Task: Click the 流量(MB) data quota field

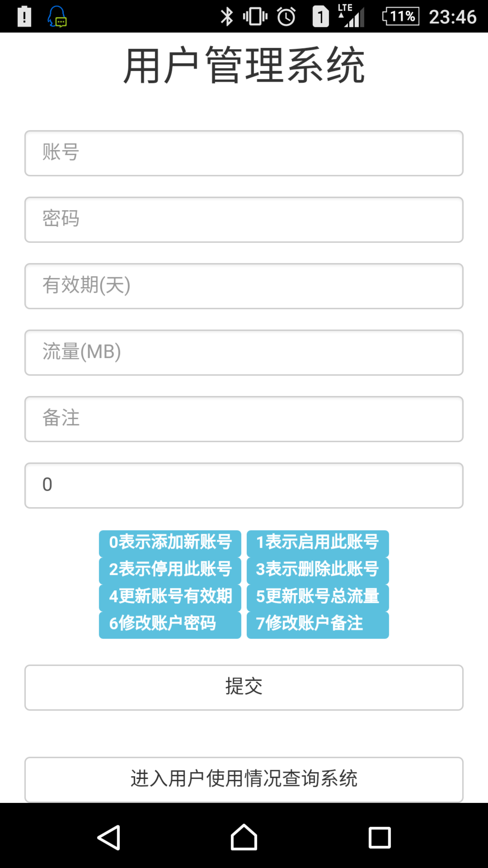Action: point(244,352)
